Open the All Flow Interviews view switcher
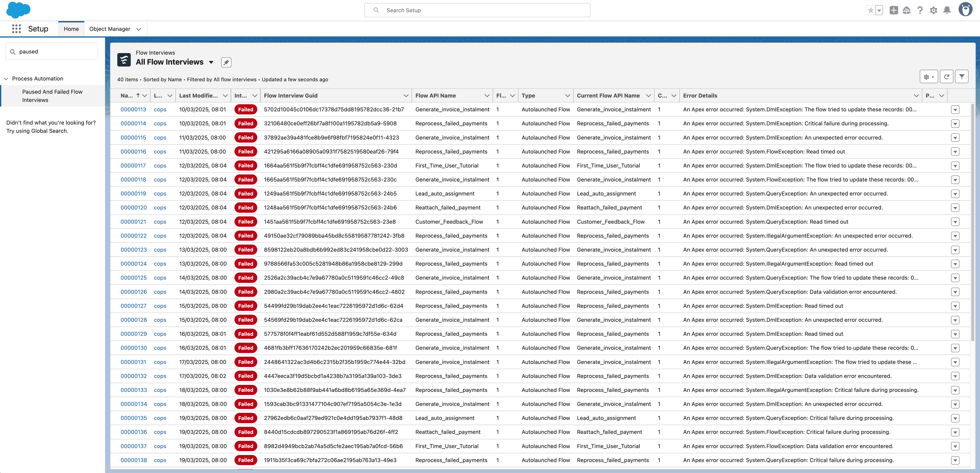This screenshot has width=980, height=473. 211,62
